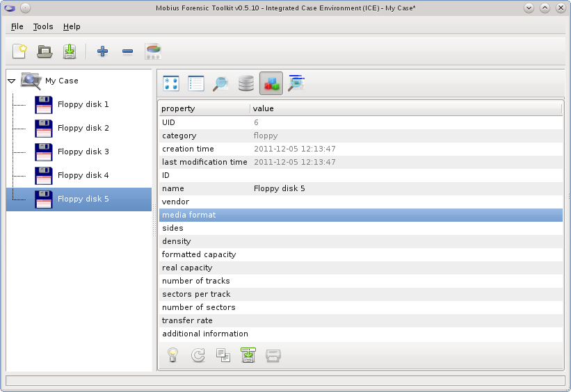Click the My Case magnifier icon
This screenshot has width=571, height=392.
(31, 81)
